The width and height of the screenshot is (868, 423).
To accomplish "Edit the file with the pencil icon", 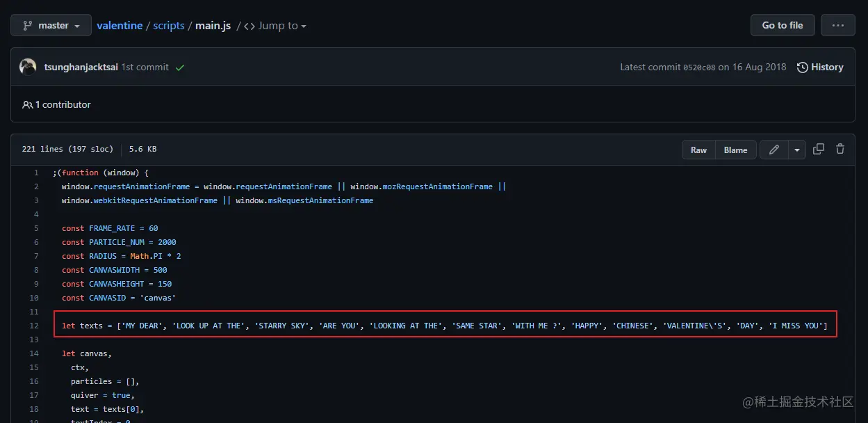I will click(773, 150).
